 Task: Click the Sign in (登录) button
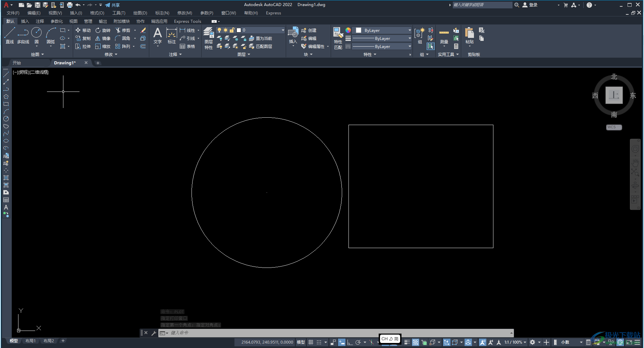click(x=530, y=5)
